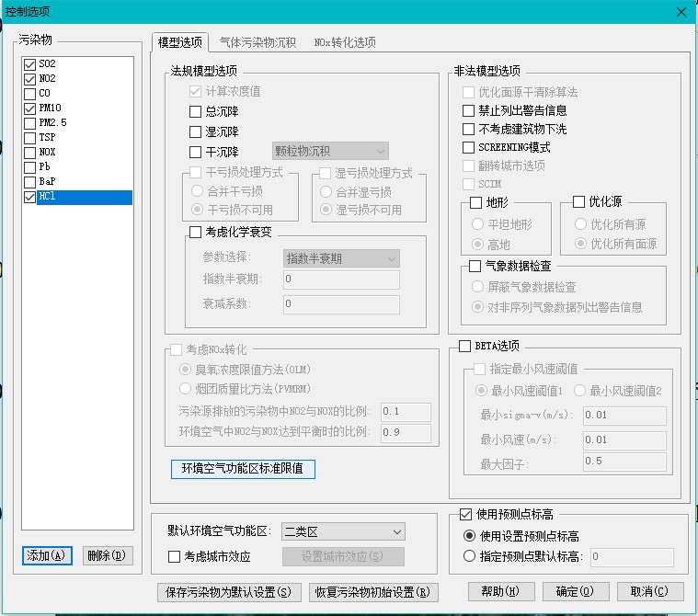Viewport: 698px width, 616px height.
Task: Check the TSP pollutant checkbox
Action: 30,137
